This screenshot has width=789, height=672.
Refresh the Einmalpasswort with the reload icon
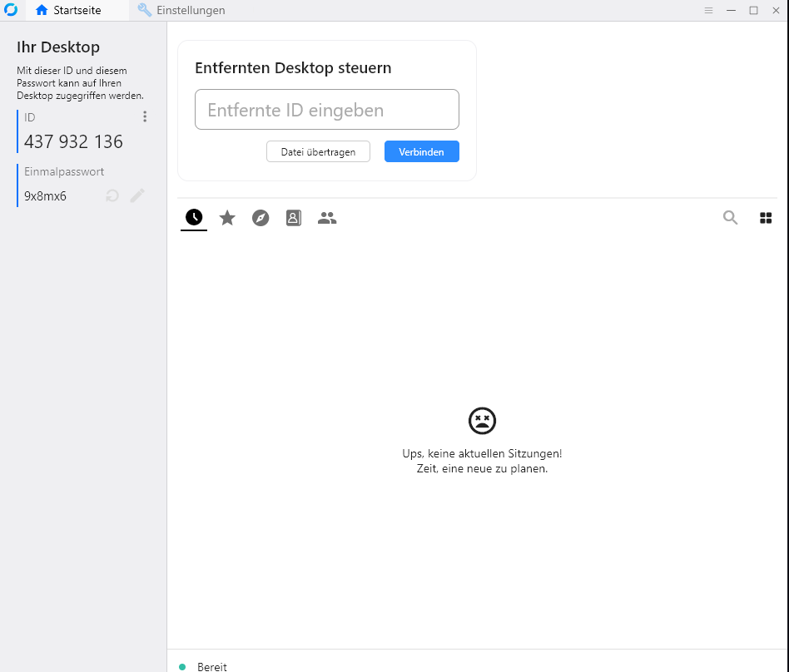[112, 195]
